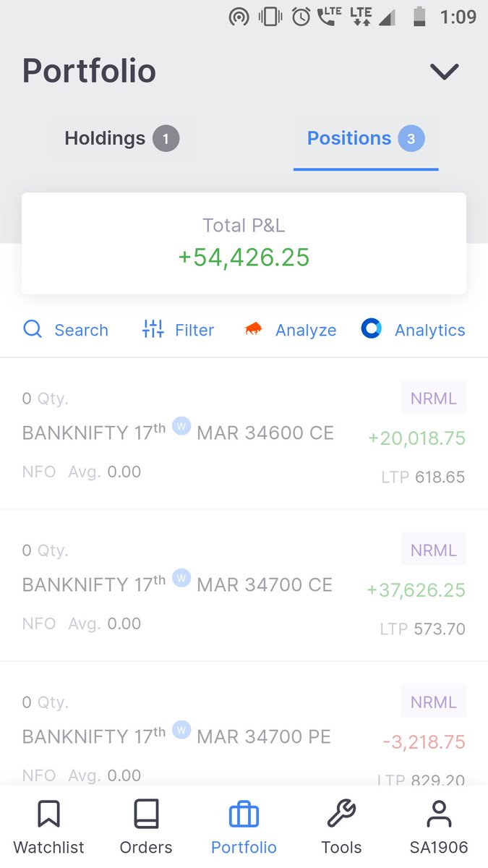Open the Filter sliders icon

(x=153, y=329)
